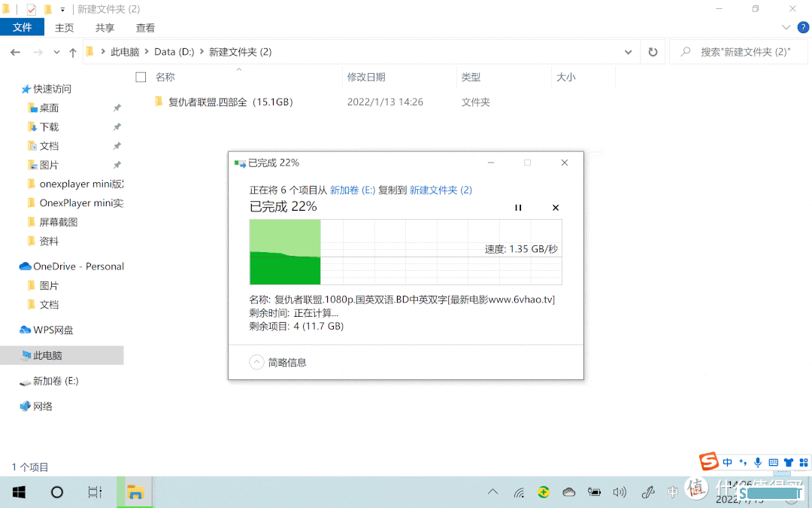The image size is (812, 508).
Task: Open Explorer help via question mark icon
Action: pos(803,28)
